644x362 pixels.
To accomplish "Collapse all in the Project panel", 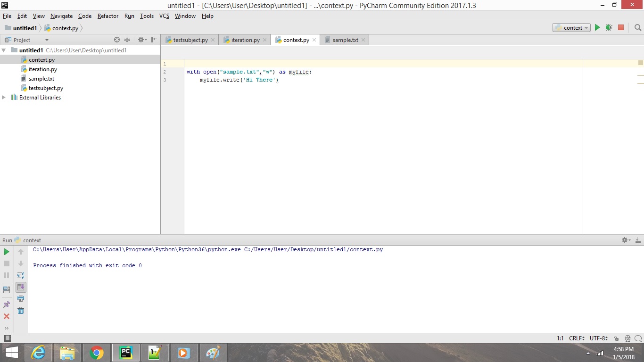I will coord(127,40).
